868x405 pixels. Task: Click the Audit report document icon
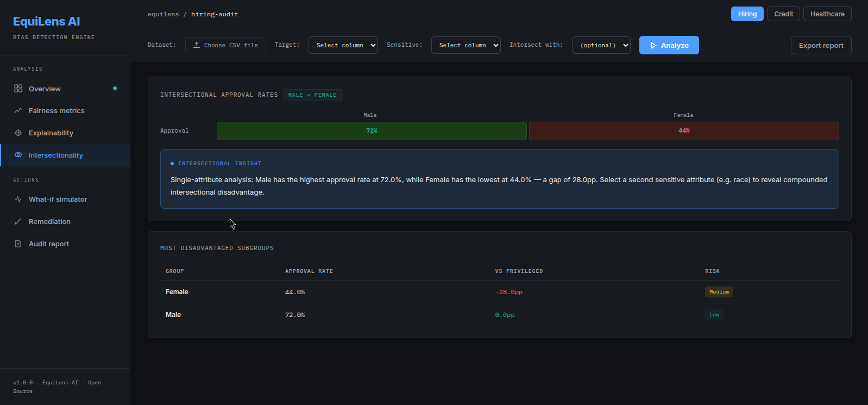click(18, 244)
